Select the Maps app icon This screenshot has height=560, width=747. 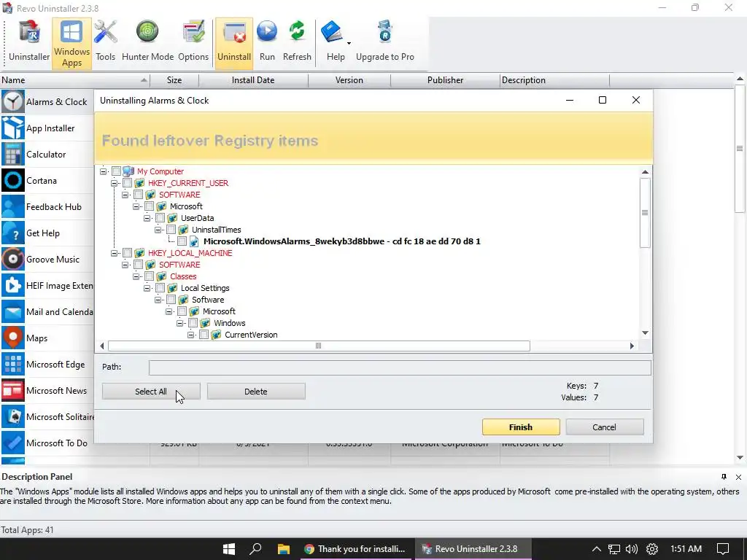coord(13,338)
